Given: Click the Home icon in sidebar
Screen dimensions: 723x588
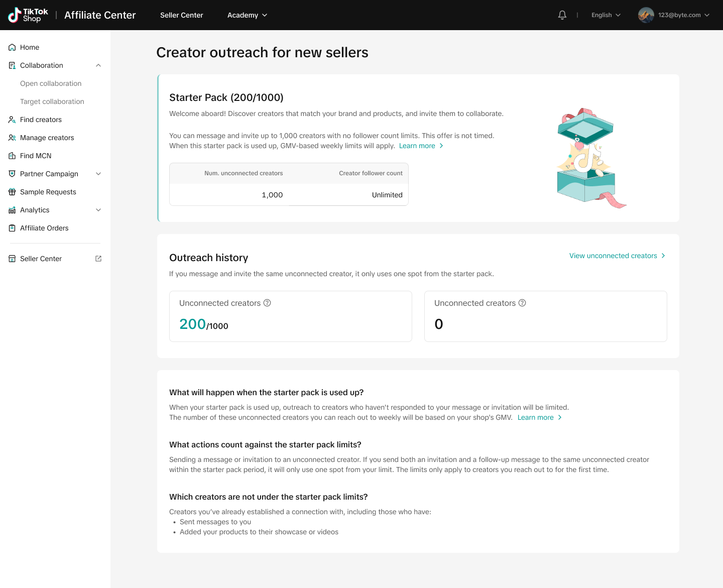Looking at the screenshot, I should (x=12, y=47).
